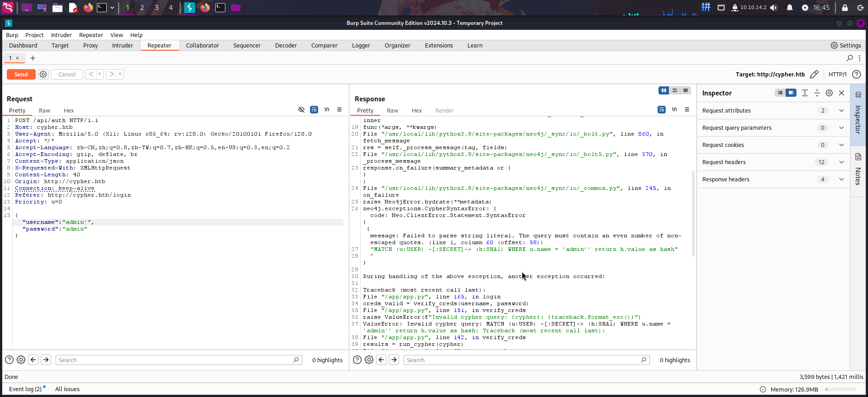The width and height of the screenshot is (868, 397).
Task: Go to previous match in Request search
Action: (33, 360)
